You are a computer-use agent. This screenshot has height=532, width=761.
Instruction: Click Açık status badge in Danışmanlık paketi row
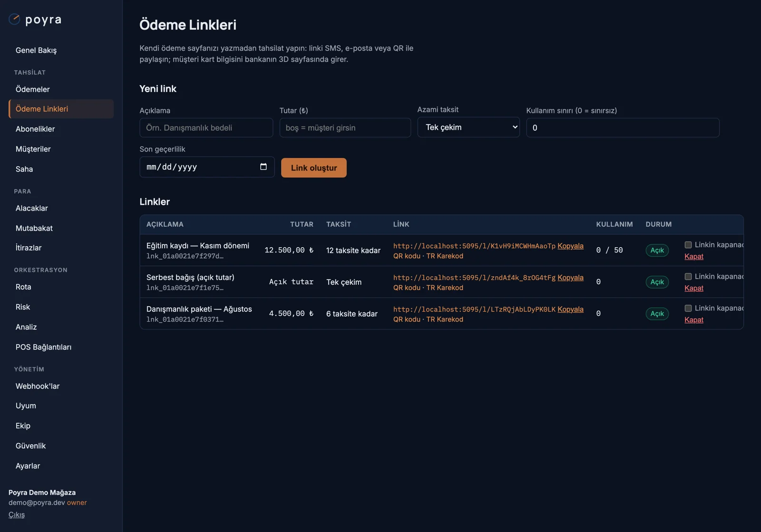[657, 314]
